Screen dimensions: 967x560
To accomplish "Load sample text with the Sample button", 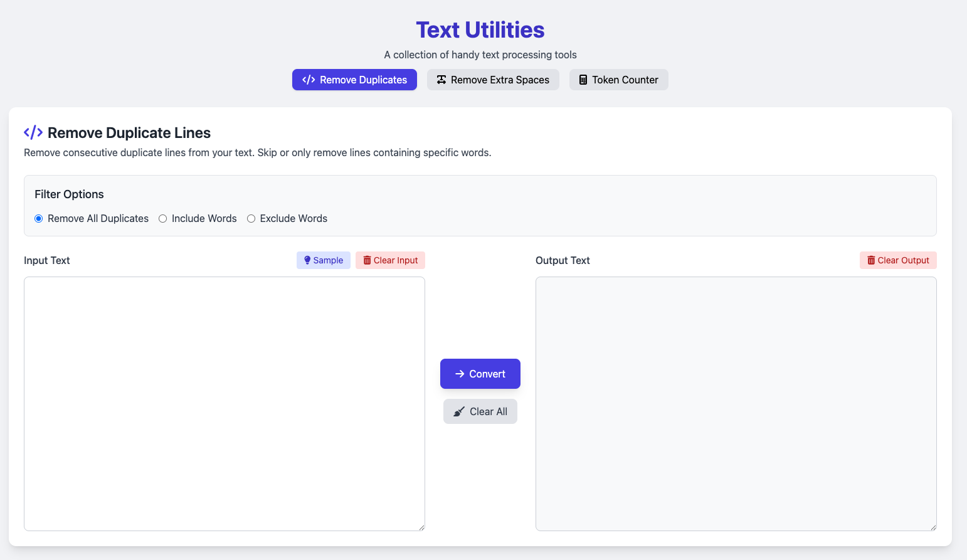I will pyautogui.click(x=324, y=260).
